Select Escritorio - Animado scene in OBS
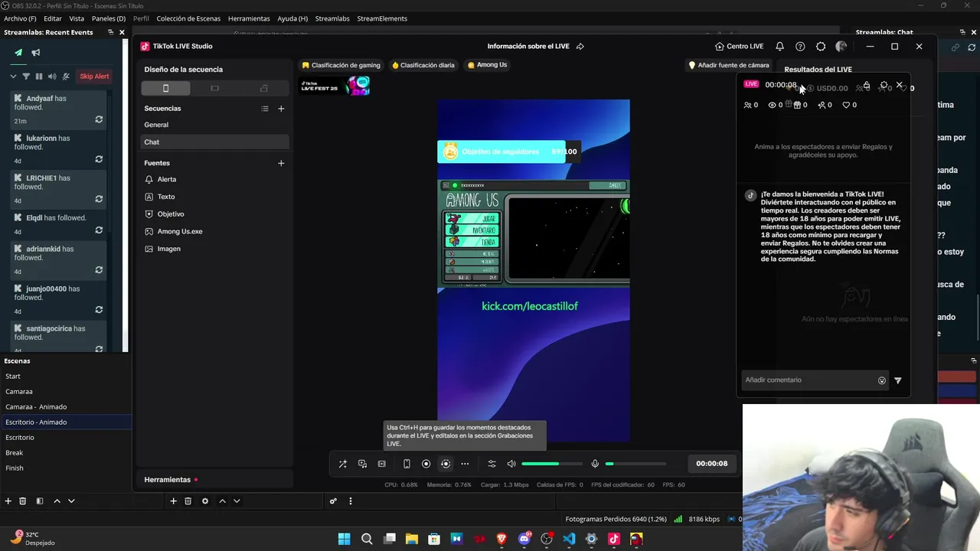 coord(66,422)
